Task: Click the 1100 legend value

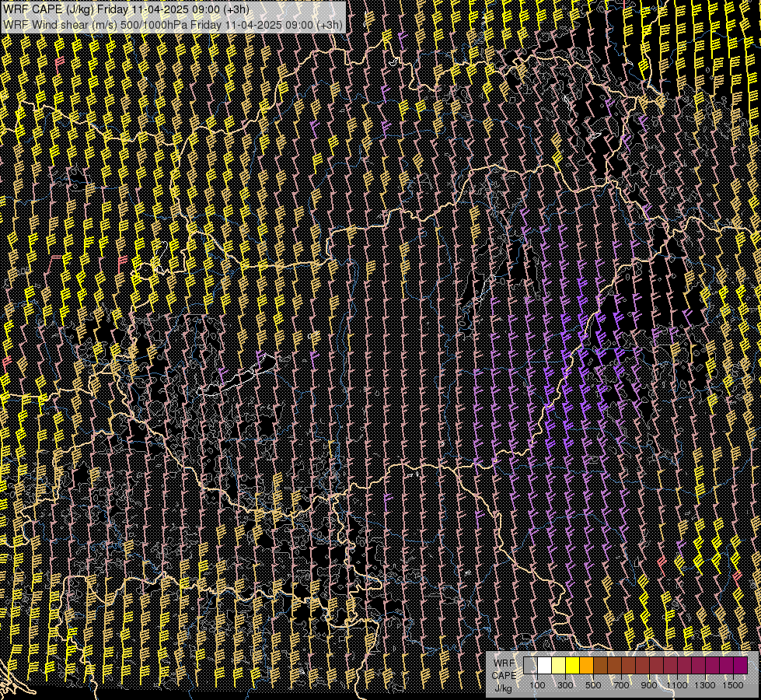Action: coord(676,685)
